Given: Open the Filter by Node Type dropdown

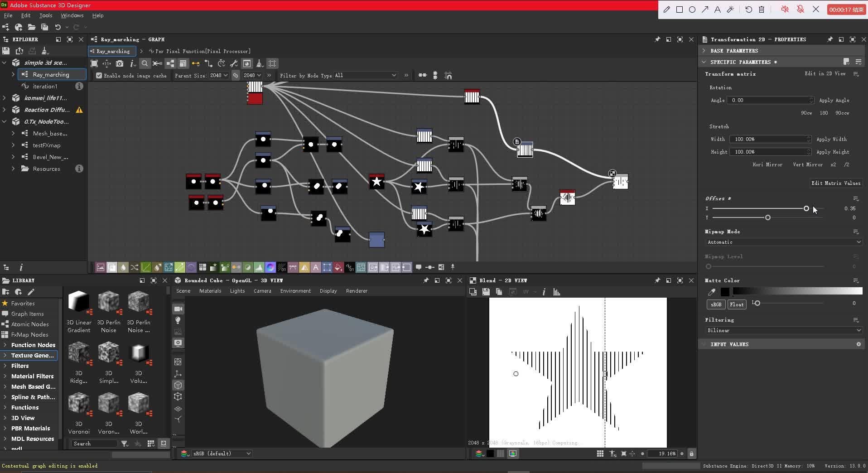Looking at the screenshot, I should [x=365, y=75].
